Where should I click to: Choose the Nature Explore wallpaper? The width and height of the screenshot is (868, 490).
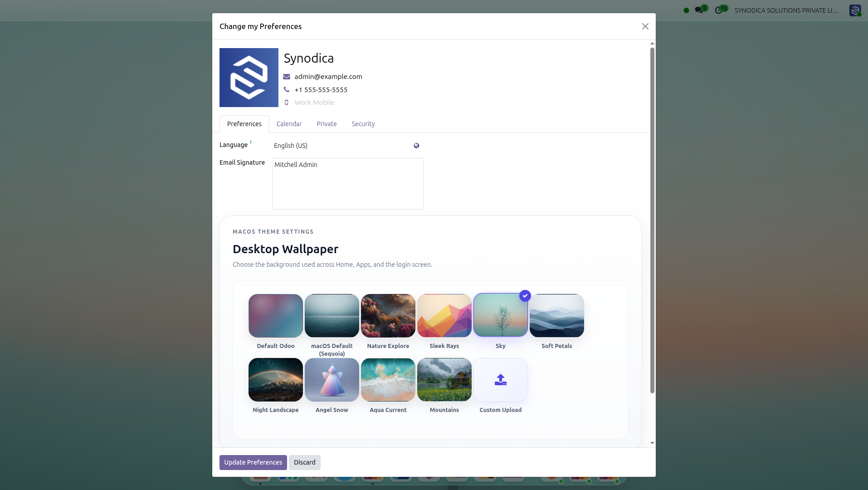(388, 316)
